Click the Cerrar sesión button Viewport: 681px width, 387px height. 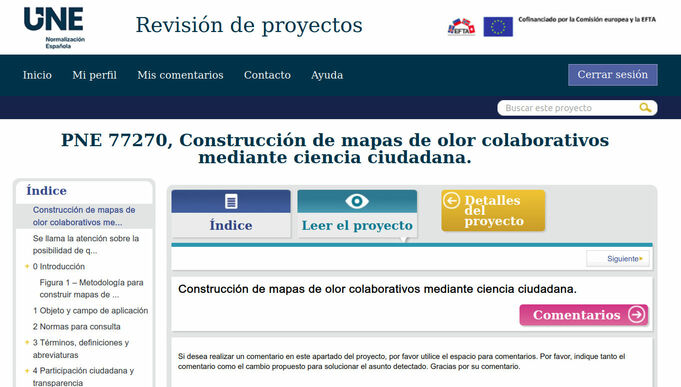[x=612, y=75]
